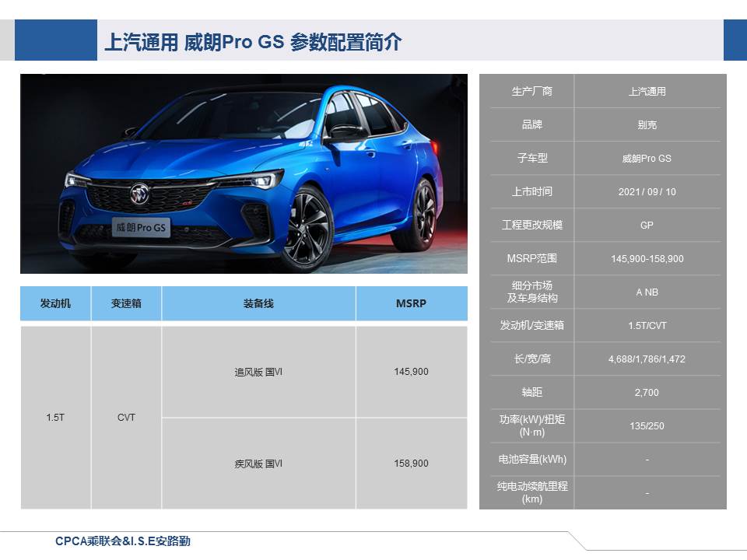
Task: Select the CVT transmission cell
Action: click(x=126, y=418)
